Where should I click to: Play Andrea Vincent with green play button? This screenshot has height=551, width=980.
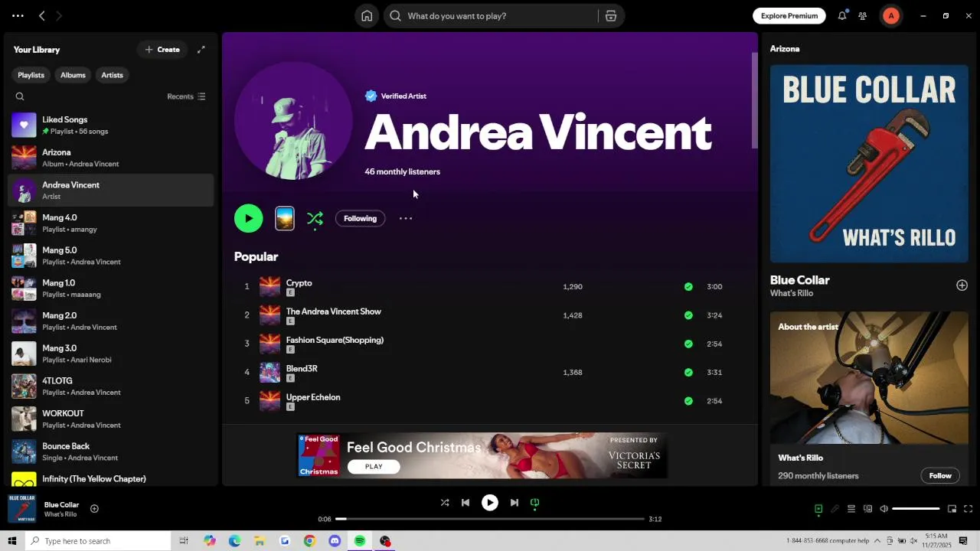coord(249,219)
